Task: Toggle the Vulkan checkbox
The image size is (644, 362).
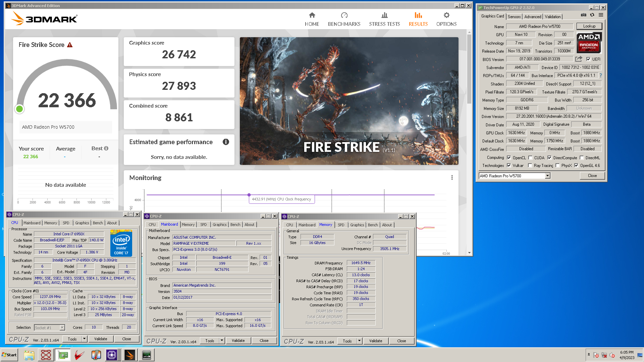Action: (509, 165)
